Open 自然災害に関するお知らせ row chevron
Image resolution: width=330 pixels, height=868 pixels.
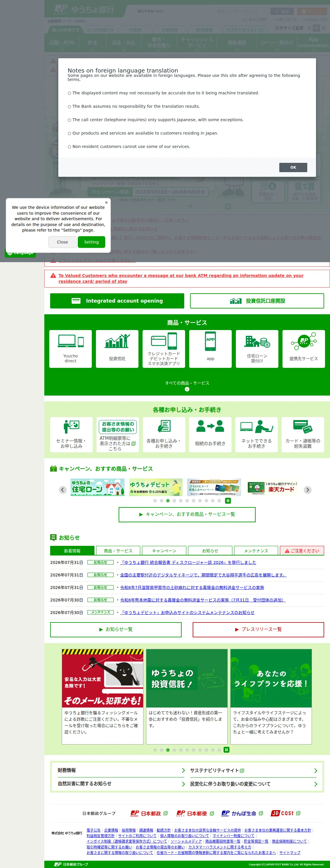(183, 784)
